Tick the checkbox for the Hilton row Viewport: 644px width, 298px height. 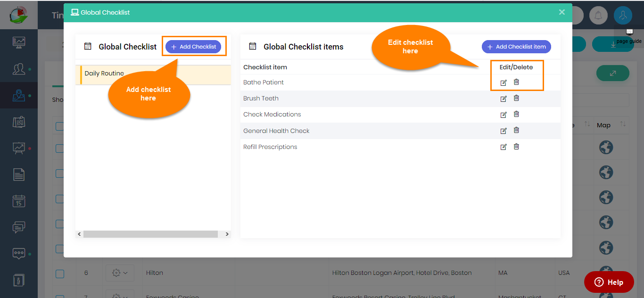(x=60, y=273)
